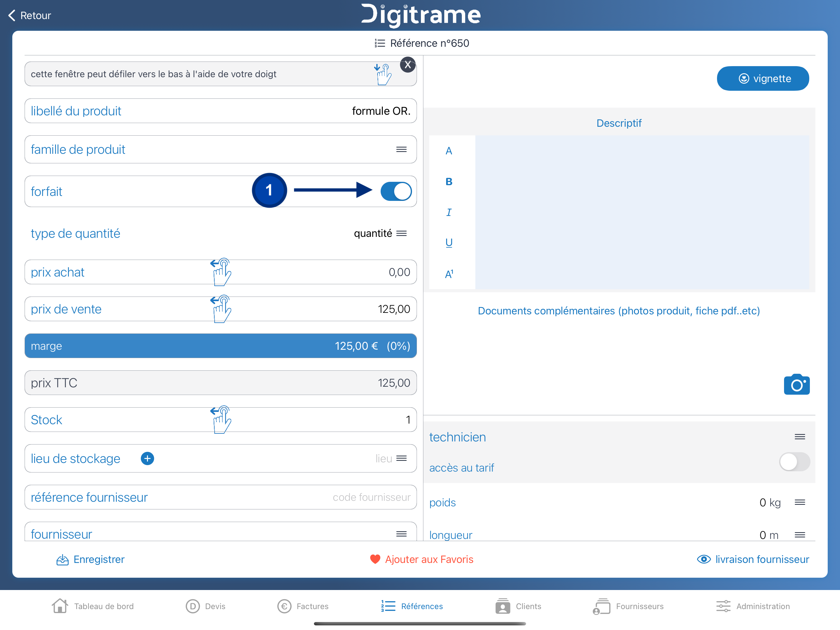Viewport: 840px width, 630px height.
Task: Tap swipe hand icon on prix achat
Action: 221,272
